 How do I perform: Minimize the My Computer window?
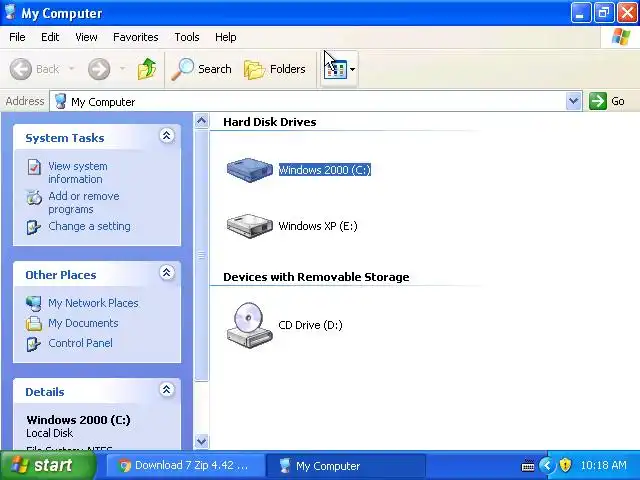tap(580, 13)
